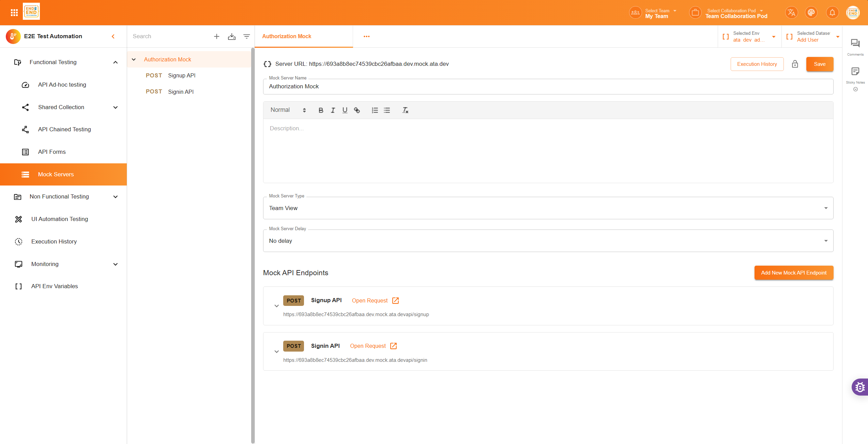The width and height of the screenshot is (868, 444).
Task: Select API Chained Testing in sidebar
Action: coord(64,129)
